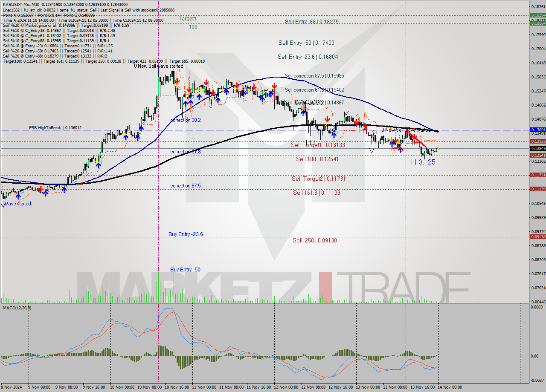Click the 'correction 38.2' label
The height and width of the screenshot is (392, 546).
coord(186,121)
